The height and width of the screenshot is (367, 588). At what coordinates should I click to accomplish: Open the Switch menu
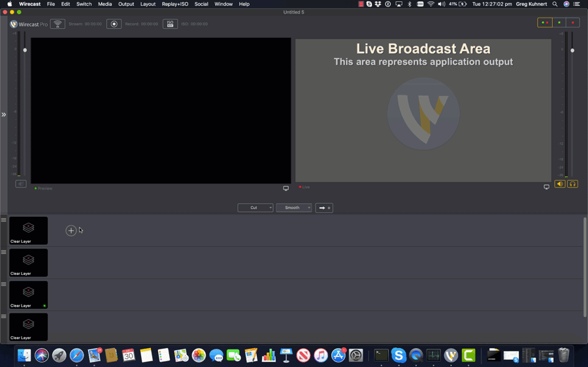pyautogui.click(x=84, y=4)
